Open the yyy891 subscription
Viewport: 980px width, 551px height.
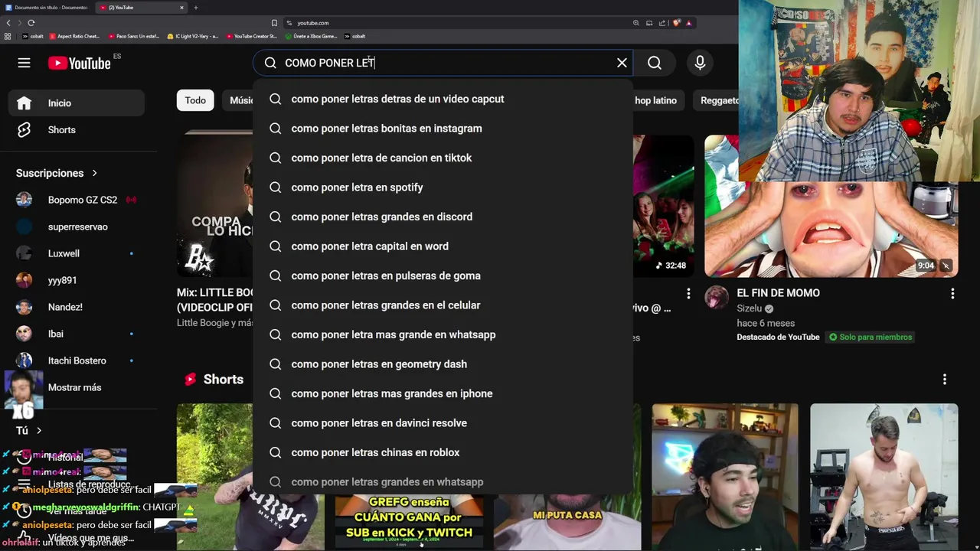pos(76,280)
